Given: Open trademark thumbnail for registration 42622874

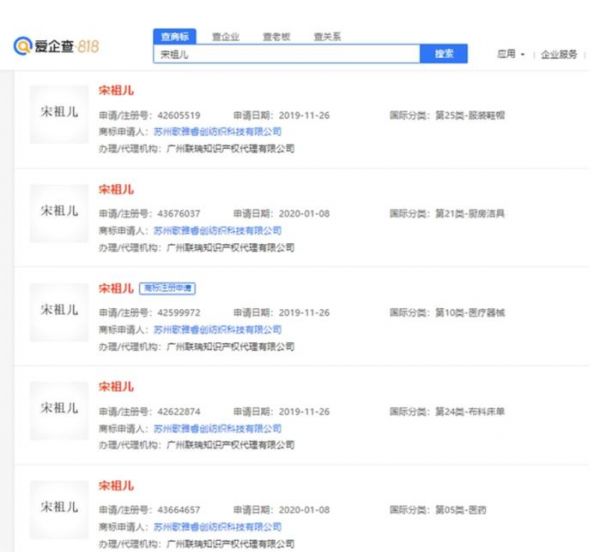Looking at the screenshot, I should (x=59, y=410).
